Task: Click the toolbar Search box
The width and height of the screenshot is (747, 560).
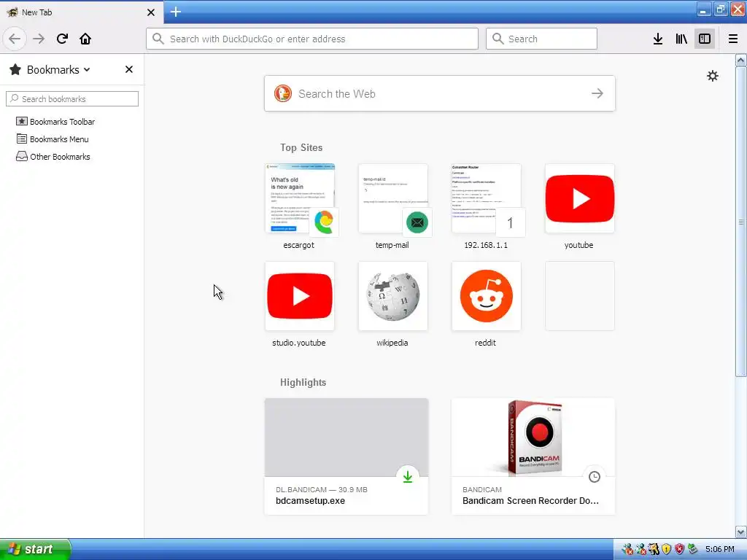Action: pos(541,39)
